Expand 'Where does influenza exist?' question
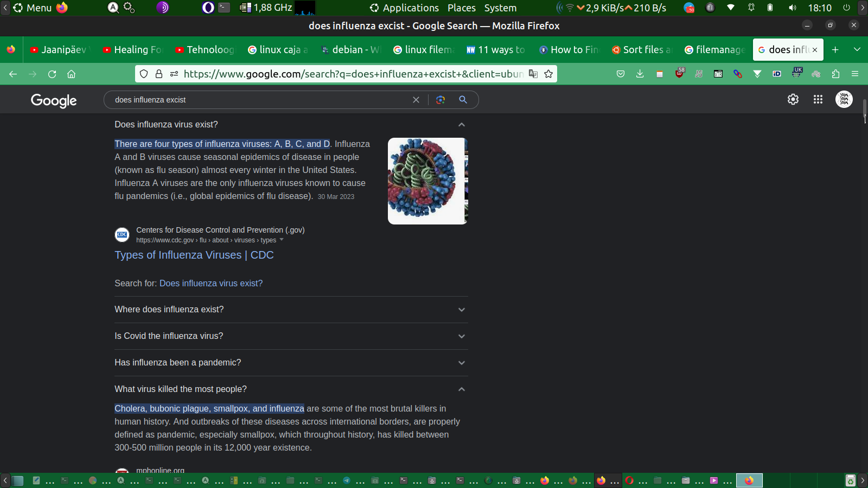Viewport: 868px width, 488px height. 291,310
